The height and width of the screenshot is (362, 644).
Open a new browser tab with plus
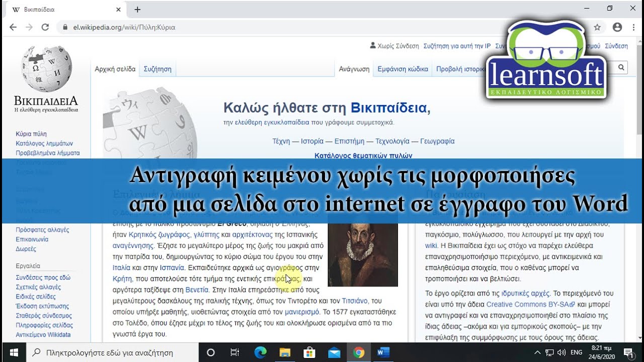(137, 10)
